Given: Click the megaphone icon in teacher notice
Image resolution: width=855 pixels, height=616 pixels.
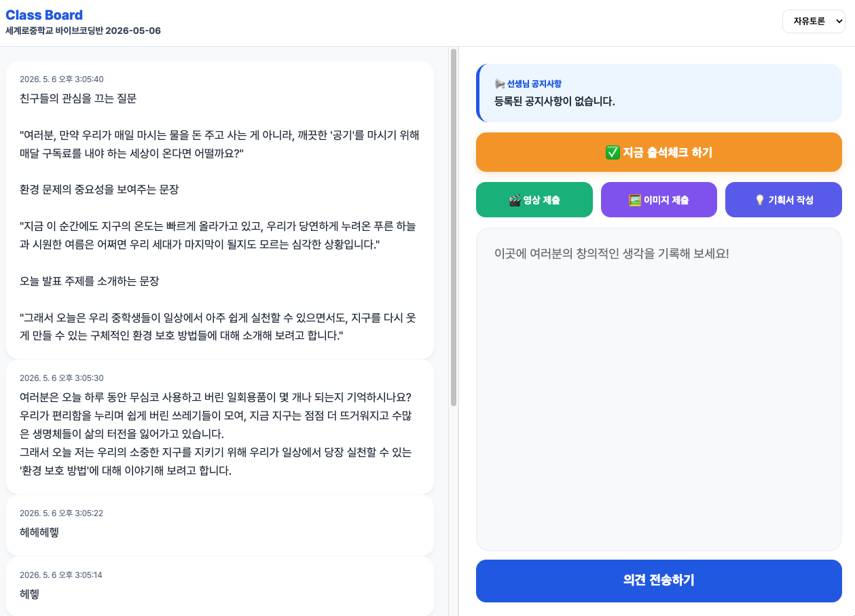Looking at the screenshot, I should [500, 84].
